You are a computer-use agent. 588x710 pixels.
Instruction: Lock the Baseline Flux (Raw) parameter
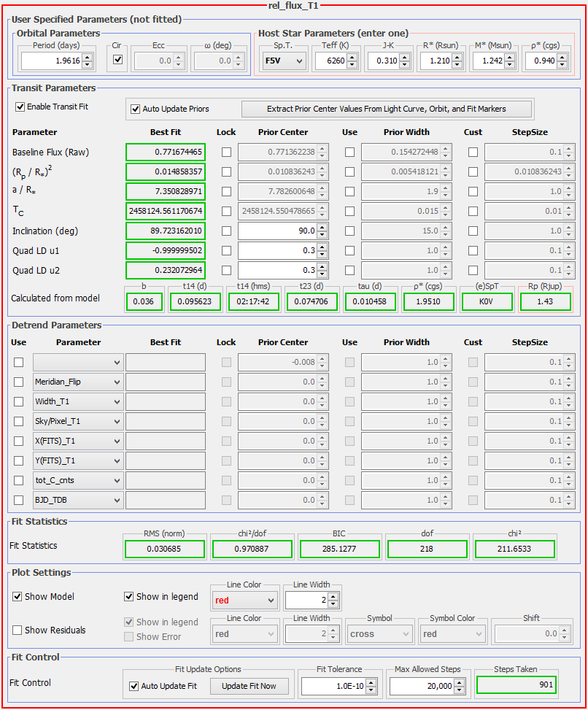(x=226, y=152)
